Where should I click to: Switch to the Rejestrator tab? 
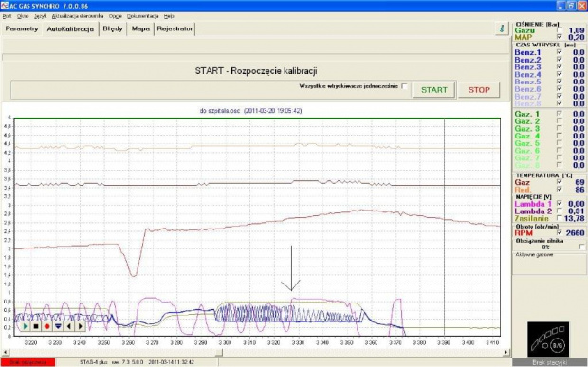pos(175,28)
